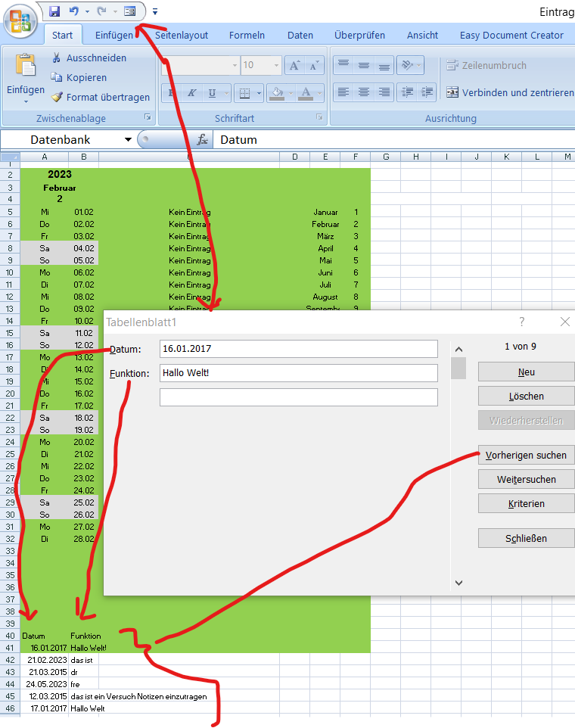The image size is (575, 728).
Task: Activate Format übertragen paintbrush
Action: click(x=101, y=97)
